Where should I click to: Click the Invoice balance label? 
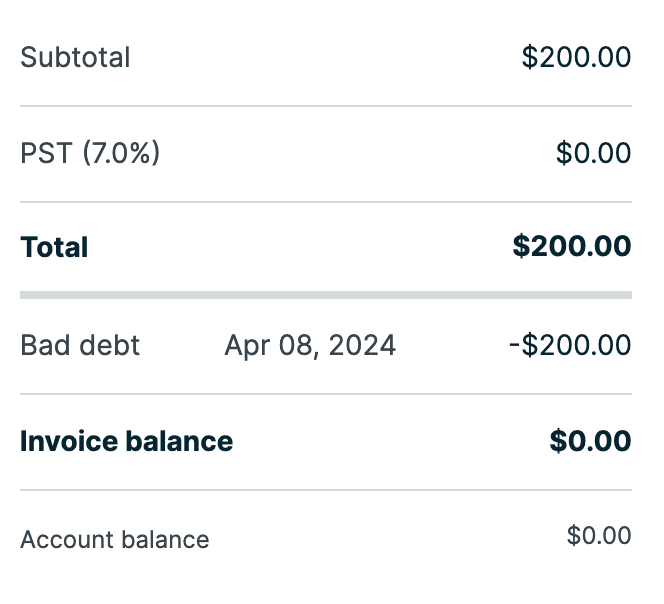(126, 441)
